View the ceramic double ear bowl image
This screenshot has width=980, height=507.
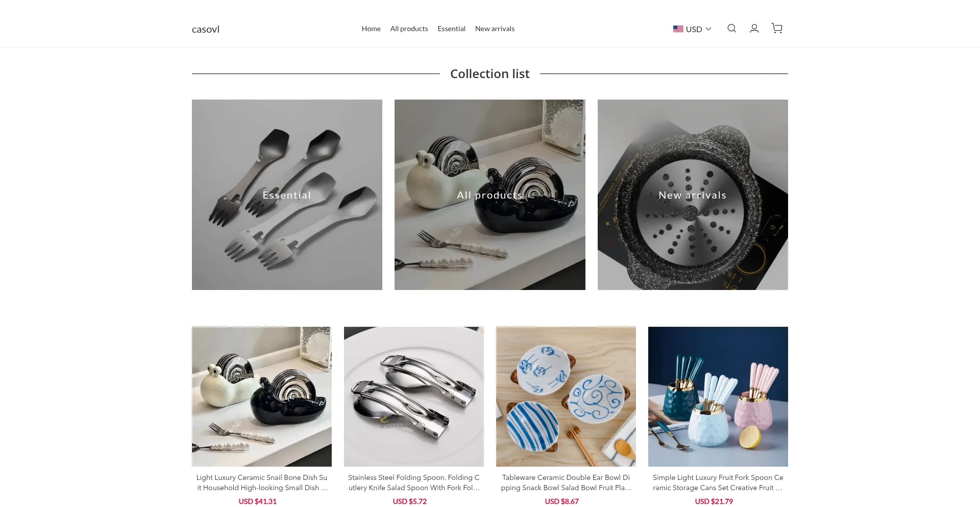(566, 397)
